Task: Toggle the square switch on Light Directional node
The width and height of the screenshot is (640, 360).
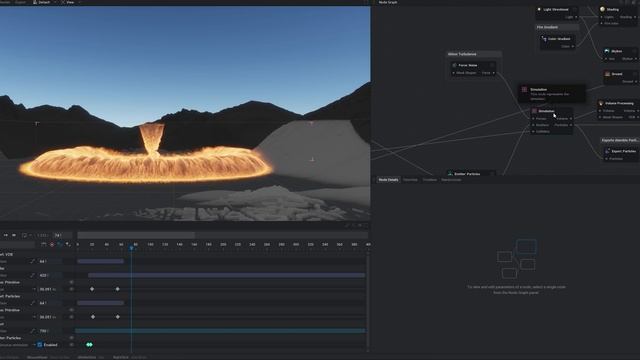Action: (x=574, y=9)
